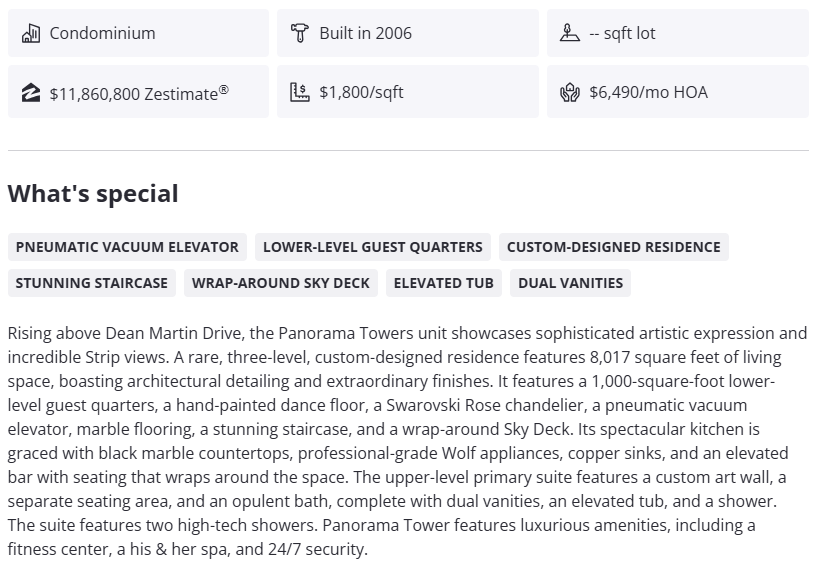Click the What's special heading
This screenshot has width=822, height=565.
click(93, 194)
